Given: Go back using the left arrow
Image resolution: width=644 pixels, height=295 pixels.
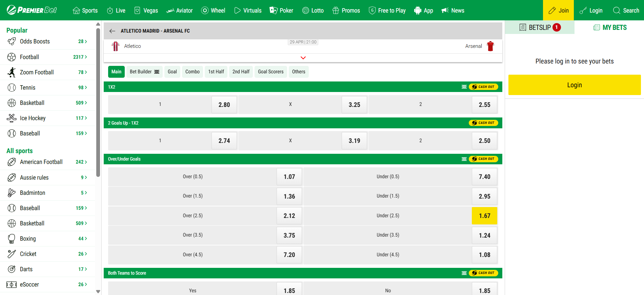Looking at the screenshot, I should 112,31.
